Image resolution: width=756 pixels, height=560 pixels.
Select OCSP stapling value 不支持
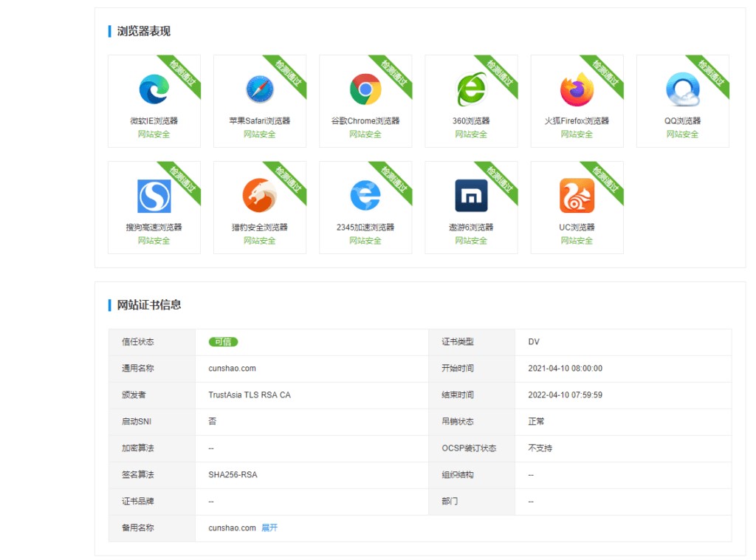point(540,448)
